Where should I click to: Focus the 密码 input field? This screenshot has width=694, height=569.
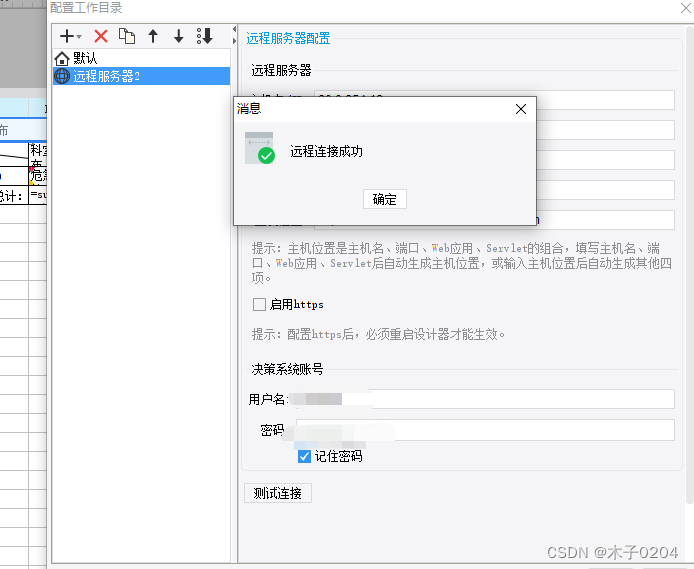[x=485, y=430]
